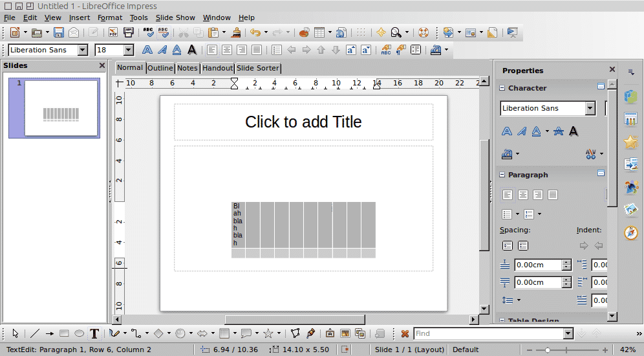
Task: Open the Find box dropdown arrow
Action: pos(568,334)
